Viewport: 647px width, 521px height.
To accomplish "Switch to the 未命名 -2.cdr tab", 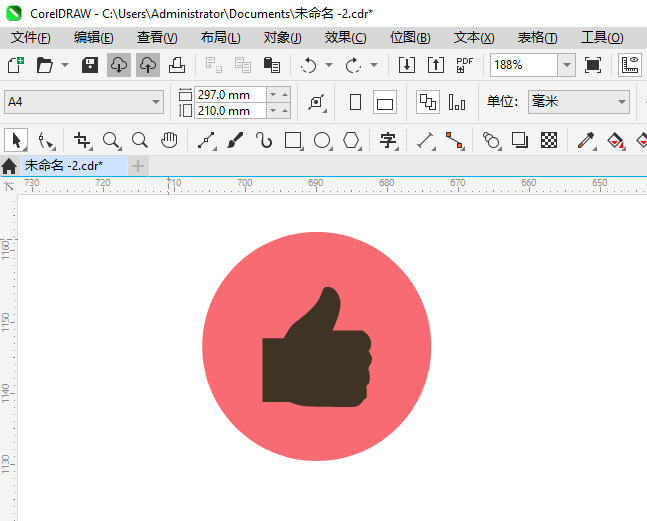I will (x=74, y=166).
